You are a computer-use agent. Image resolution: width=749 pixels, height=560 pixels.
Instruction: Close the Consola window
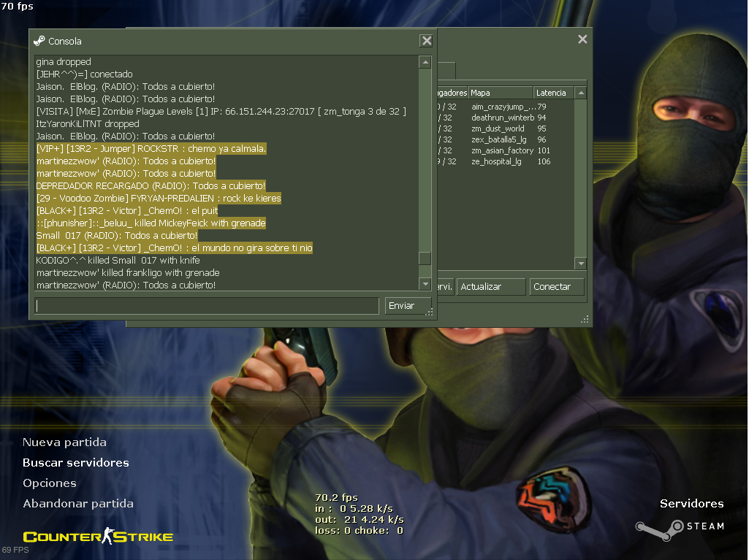coord(427,41)
